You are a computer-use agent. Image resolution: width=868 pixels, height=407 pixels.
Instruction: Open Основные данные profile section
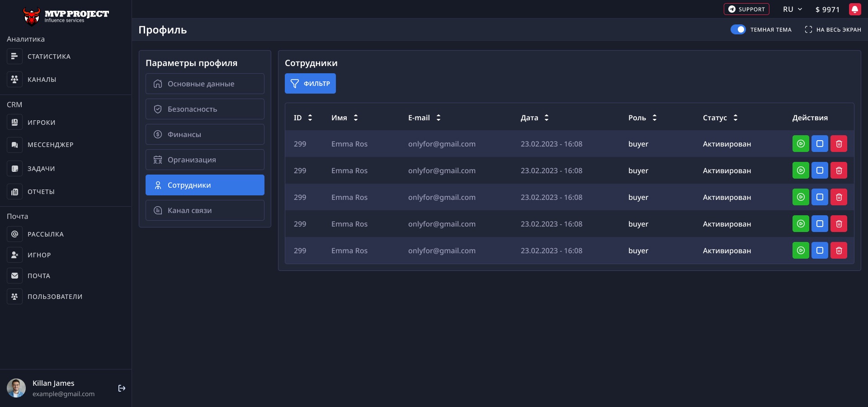click(205, 84)
